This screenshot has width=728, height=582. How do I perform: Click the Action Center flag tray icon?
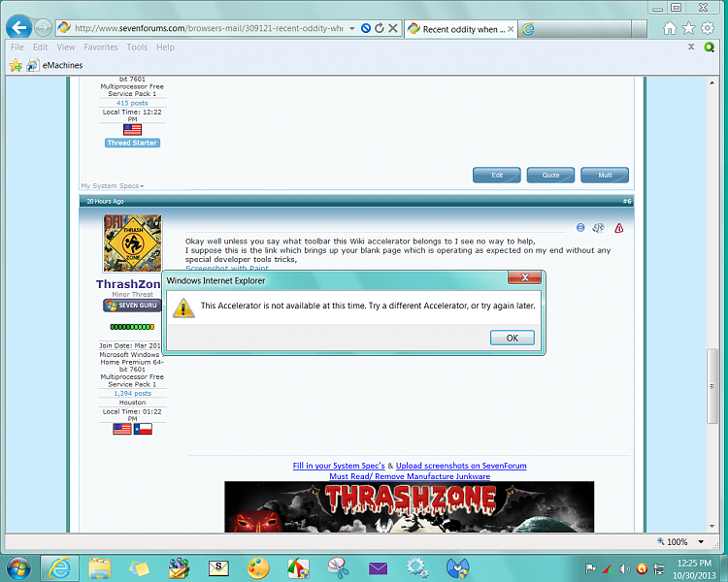point(590,568)
